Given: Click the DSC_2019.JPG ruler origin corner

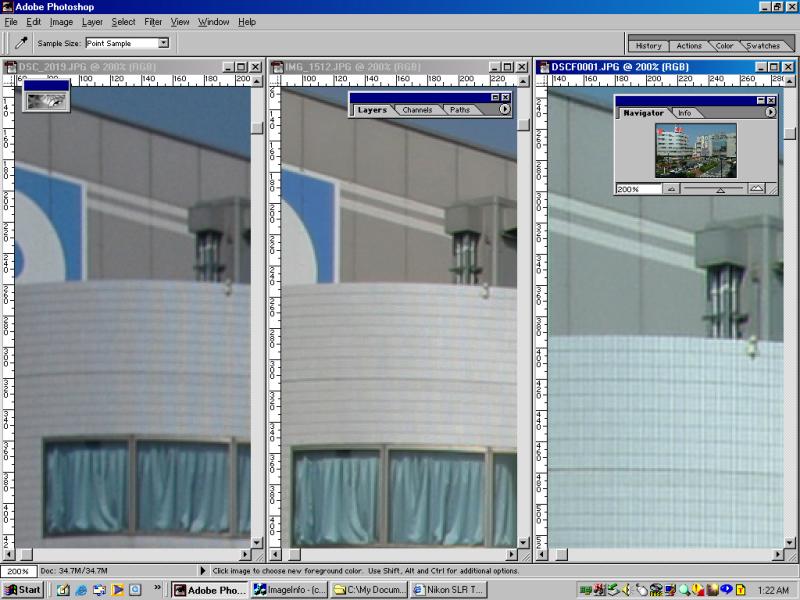Looking at the screenshot, I should click(x=9, y=81).
